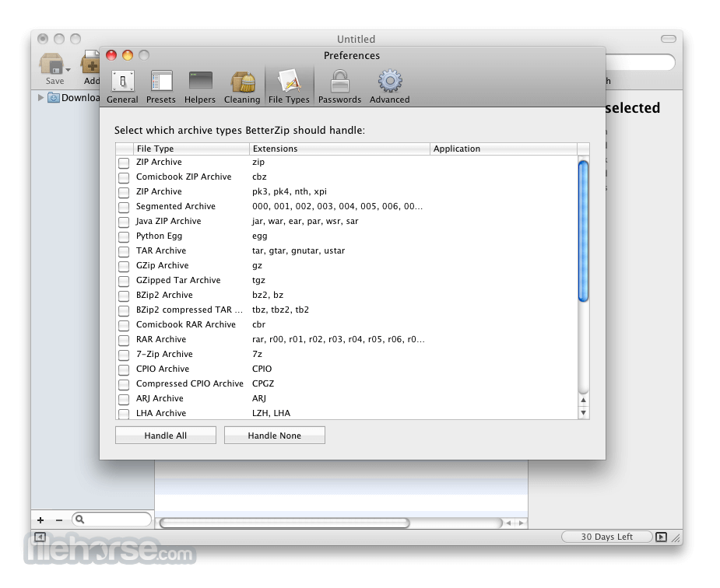
Task: Enable the ZIP Archive zip checkbox
Action: pos(124,163)
